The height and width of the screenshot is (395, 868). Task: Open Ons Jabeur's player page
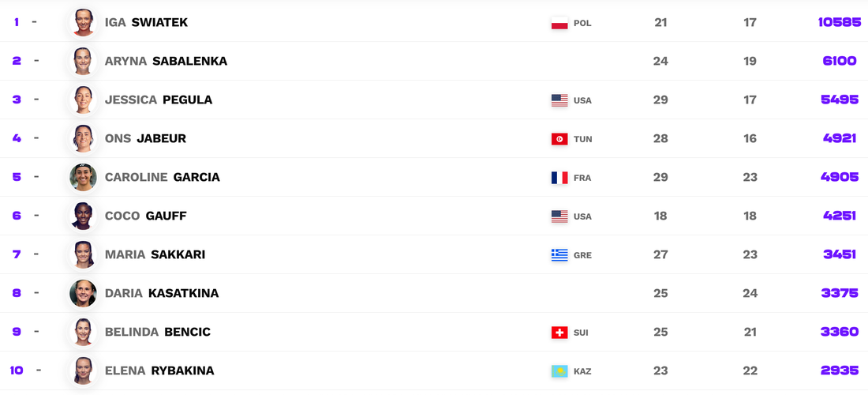(x=145, y=138)
